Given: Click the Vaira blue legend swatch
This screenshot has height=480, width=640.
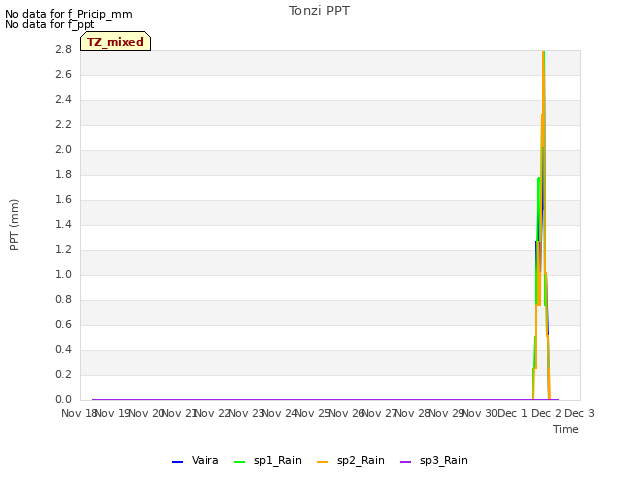Looking at the screenshot, I should coord(178,462).
